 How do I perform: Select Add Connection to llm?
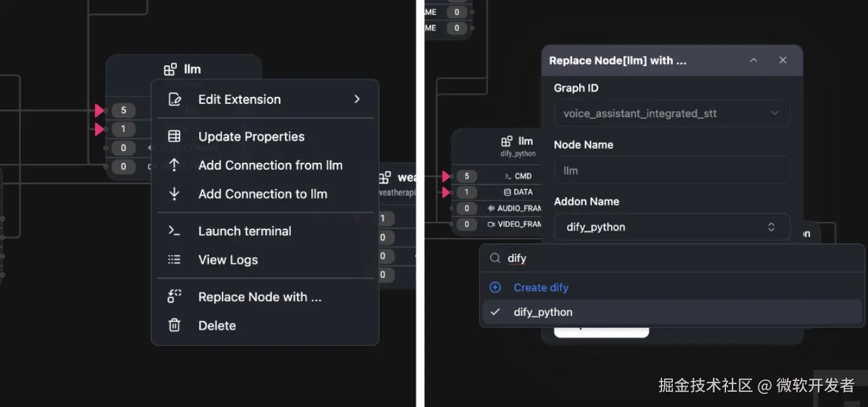pos(265,194)
